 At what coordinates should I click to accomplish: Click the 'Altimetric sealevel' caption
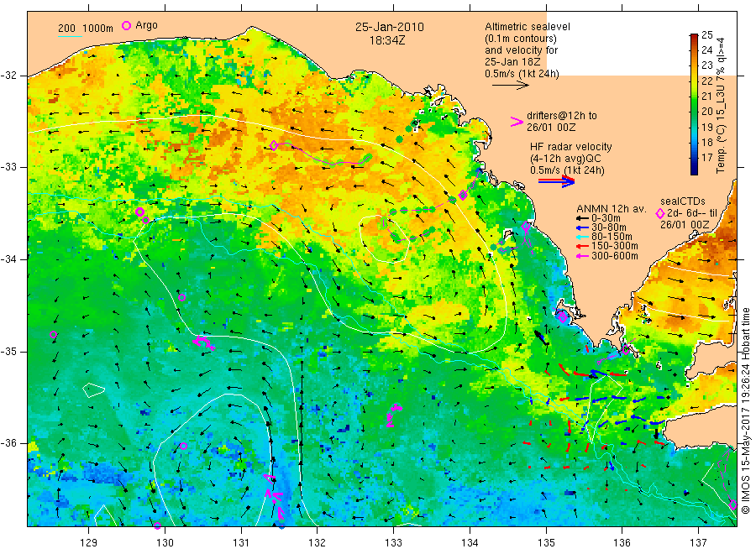[528, 27]
